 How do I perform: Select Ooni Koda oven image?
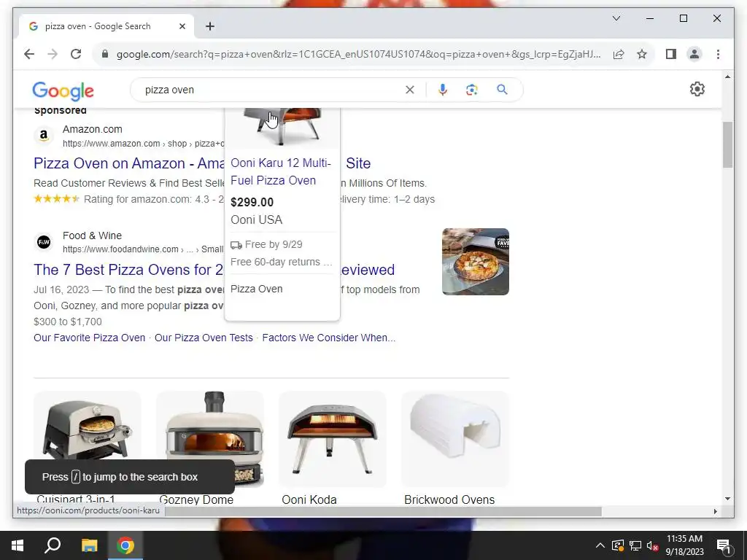coord(333,439)
